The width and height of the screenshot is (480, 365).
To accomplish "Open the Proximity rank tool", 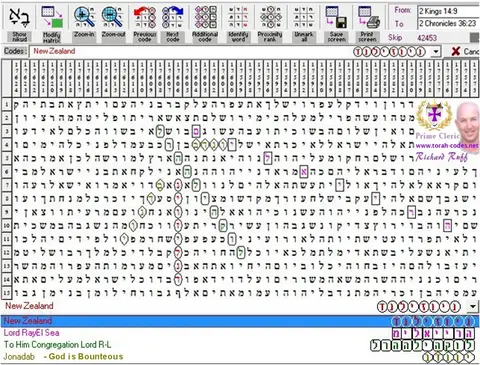I will tap(270, 22).
